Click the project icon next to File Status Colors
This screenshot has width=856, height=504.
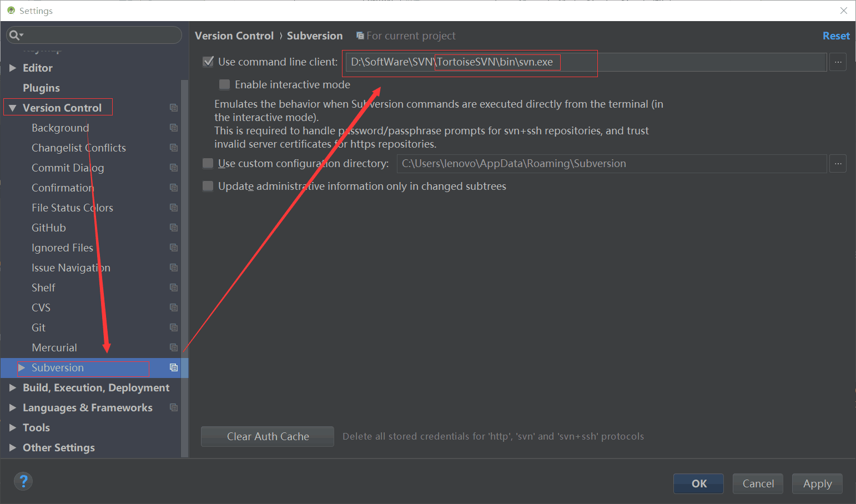(x=174, y=208)
